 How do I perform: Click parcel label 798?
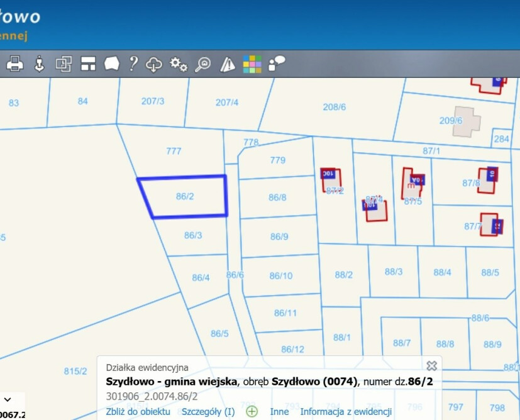point(497,407)
